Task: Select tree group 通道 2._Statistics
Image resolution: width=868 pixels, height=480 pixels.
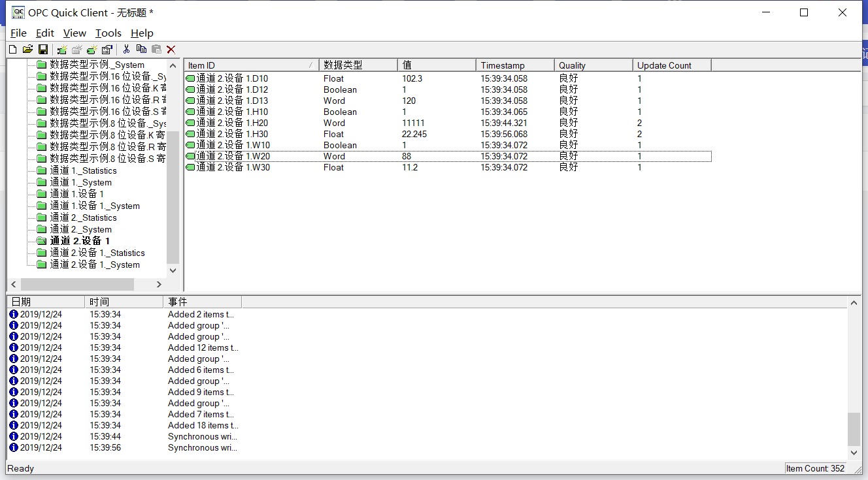Action: [x=83, y=217]
